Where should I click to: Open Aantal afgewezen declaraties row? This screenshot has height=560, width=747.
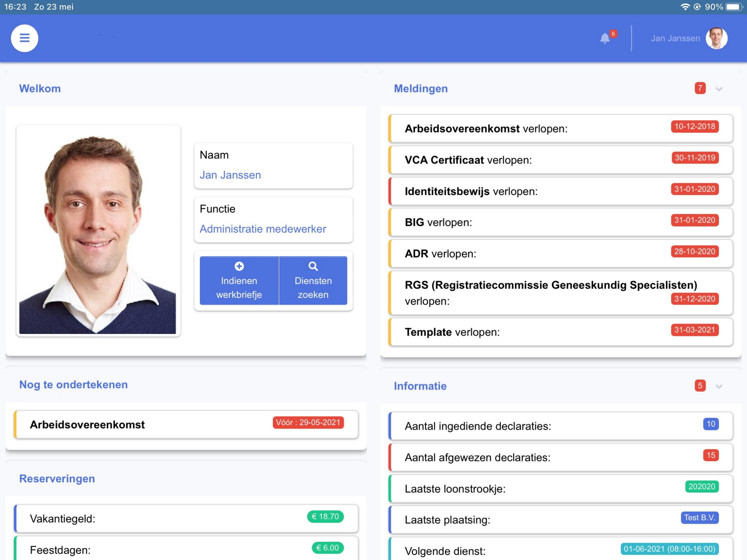point(561,457)
